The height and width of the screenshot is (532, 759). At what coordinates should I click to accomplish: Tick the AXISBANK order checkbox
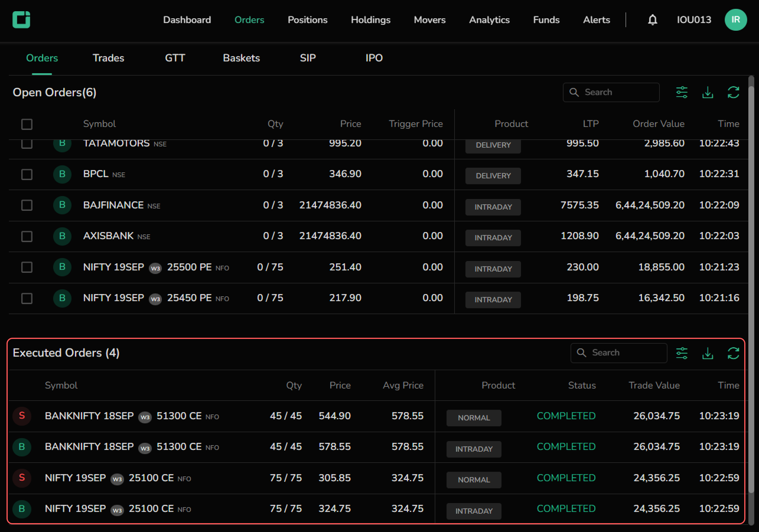point(27,236)
